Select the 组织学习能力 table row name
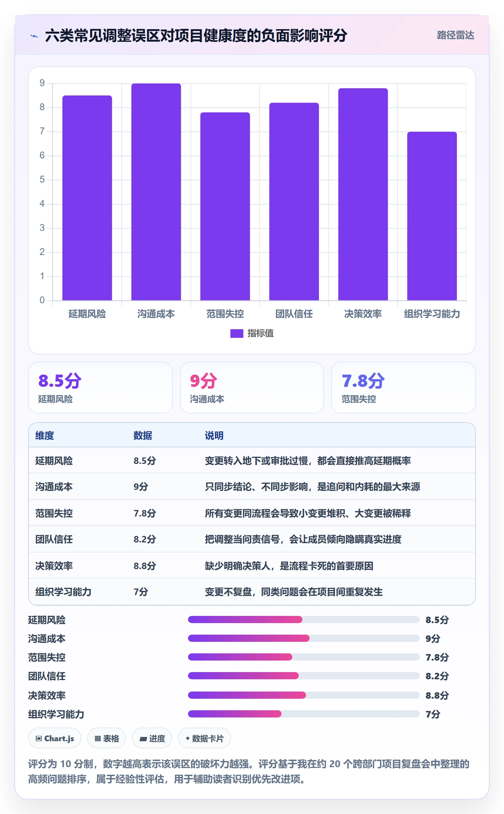The height and width of the screenshot is (814, 504). (x=63, y=592)
